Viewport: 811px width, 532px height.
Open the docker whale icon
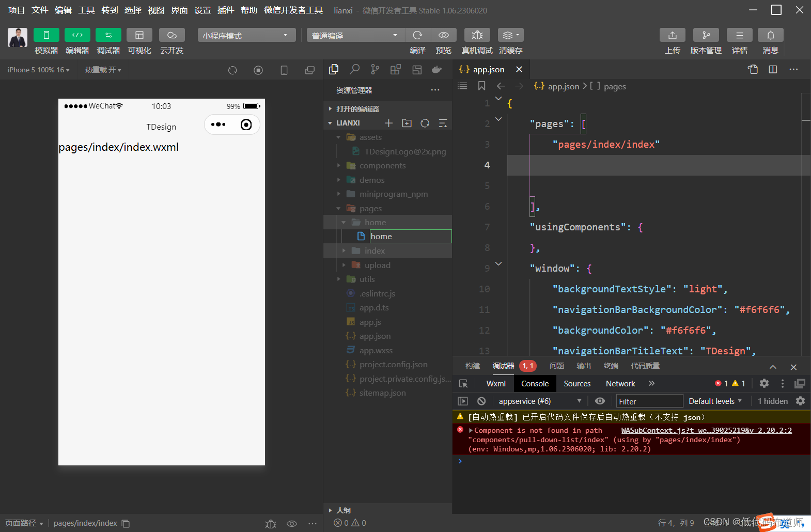[437, 69]
